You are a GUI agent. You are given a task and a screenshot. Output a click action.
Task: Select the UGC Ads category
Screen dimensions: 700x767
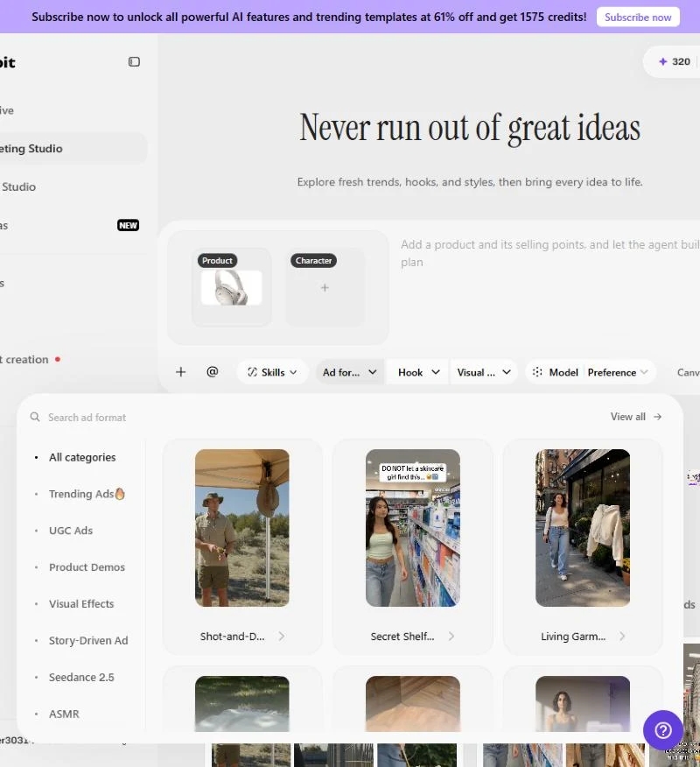70,531
